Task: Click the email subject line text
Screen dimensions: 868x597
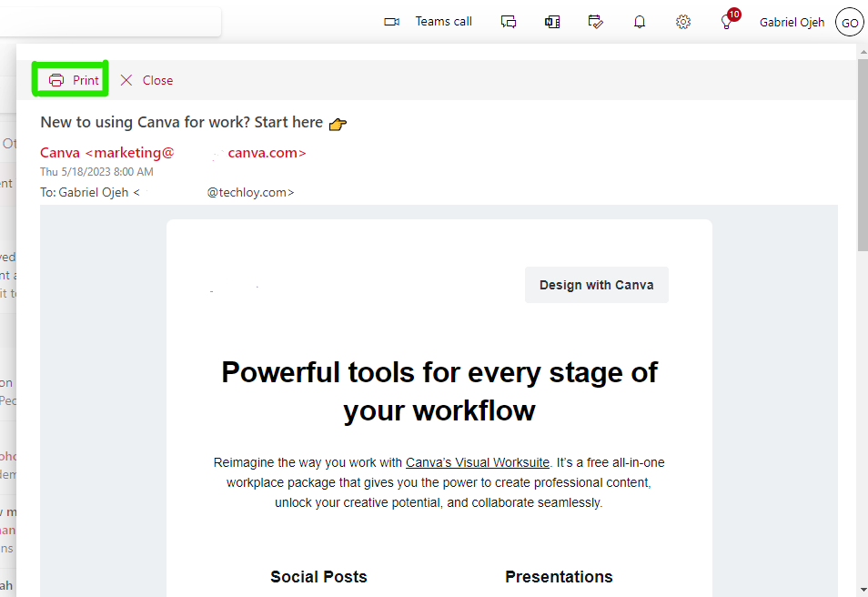Action: click(182, 122)
